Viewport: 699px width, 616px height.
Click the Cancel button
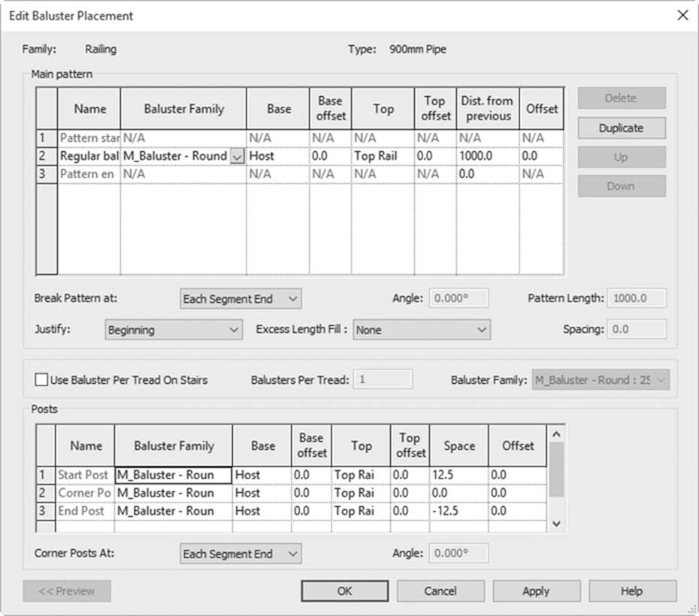click(x=440, y=591)
